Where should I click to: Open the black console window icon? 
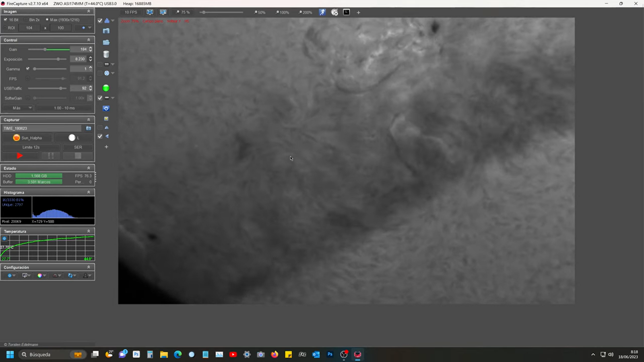347,12
